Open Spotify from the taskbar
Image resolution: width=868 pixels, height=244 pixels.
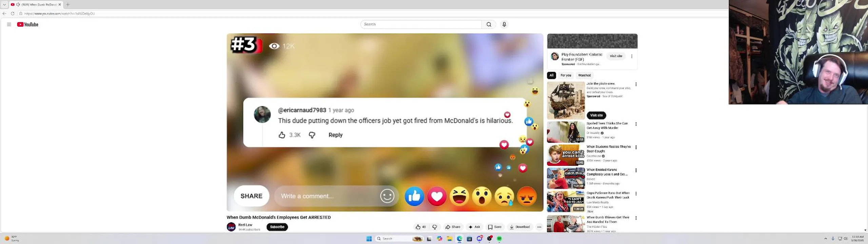[499, 239]
